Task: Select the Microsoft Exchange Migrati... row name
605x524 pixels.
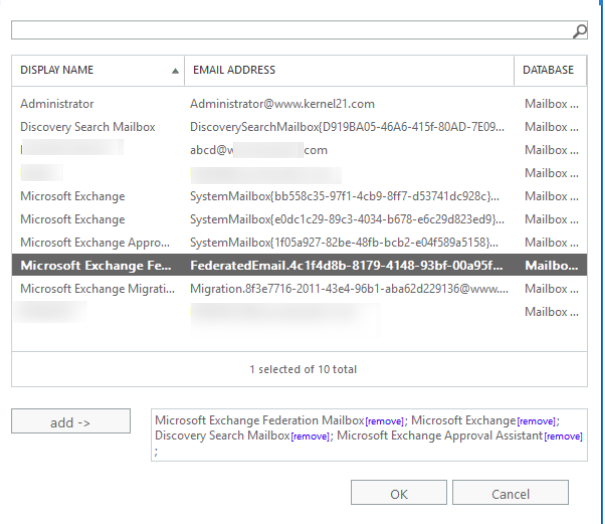Action: tap(97, 289)
